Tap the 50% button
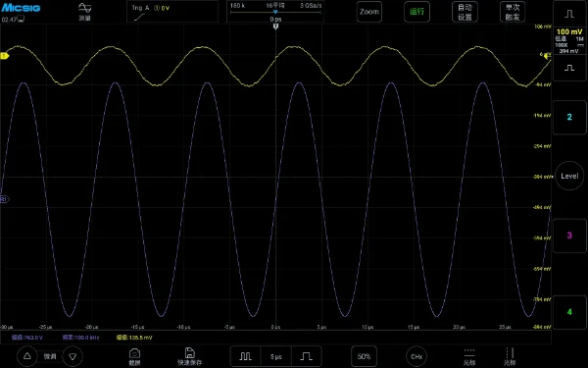 (x=364, y=356)
